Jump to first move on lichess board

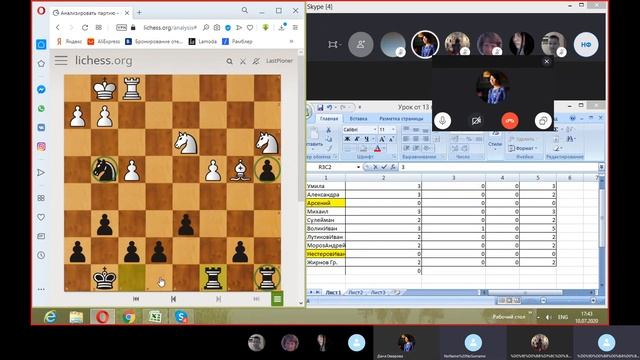[x=136, y=299]
